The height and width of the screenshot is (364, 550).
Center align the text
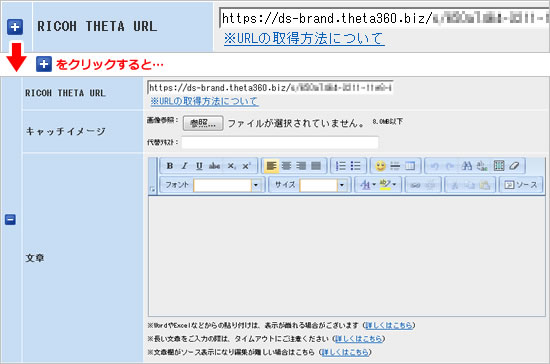tap(287, 166)
